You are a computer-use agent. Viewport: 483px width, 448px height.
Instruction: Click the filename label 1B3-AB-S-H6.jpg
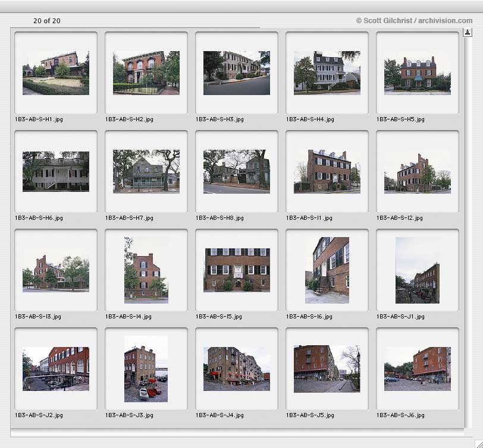pyautogui.click(x=39, y=218)
